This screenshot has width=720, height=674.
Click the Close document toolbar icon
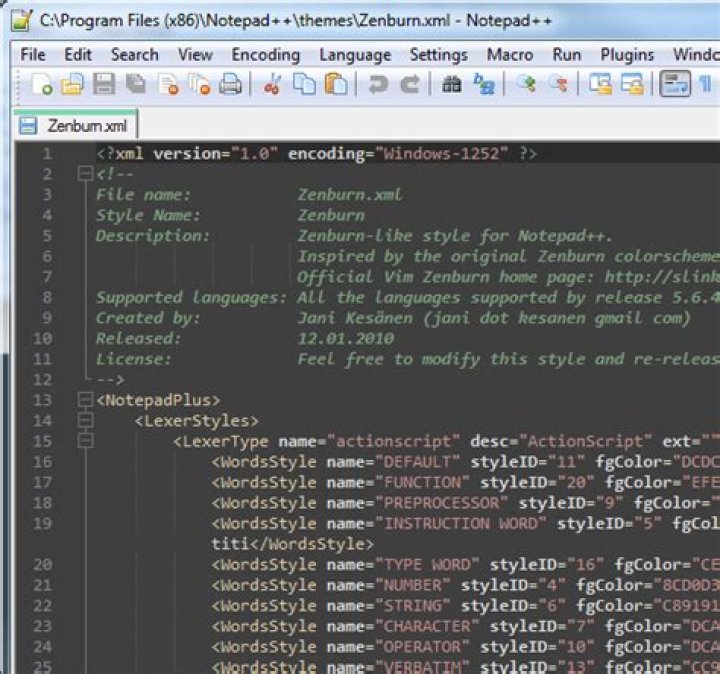tap(168, 84)
